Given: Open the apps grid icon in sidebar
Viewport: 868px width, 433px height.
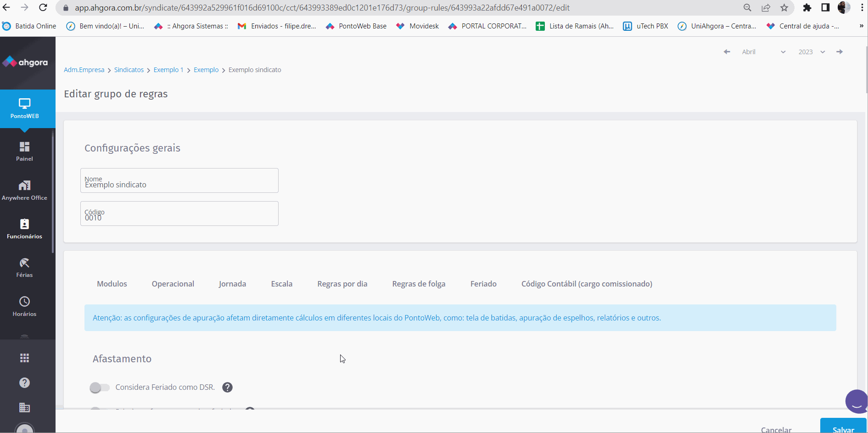Looking at the screenshot, I should [x=24, y=358].
